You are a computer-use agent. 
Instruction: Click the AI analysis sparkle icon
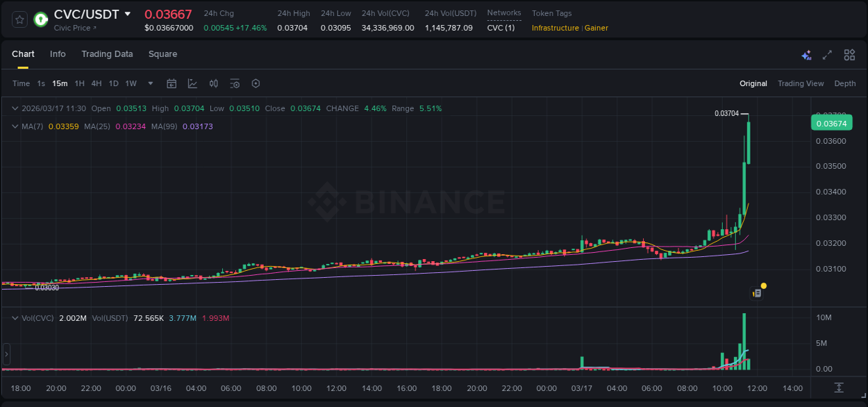click(806, 54)
